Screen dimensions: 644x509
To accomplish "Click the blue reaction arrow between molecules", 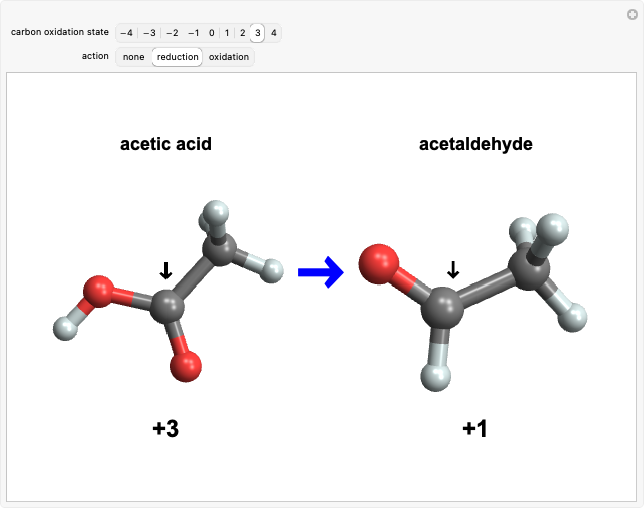I will [320, 272].
